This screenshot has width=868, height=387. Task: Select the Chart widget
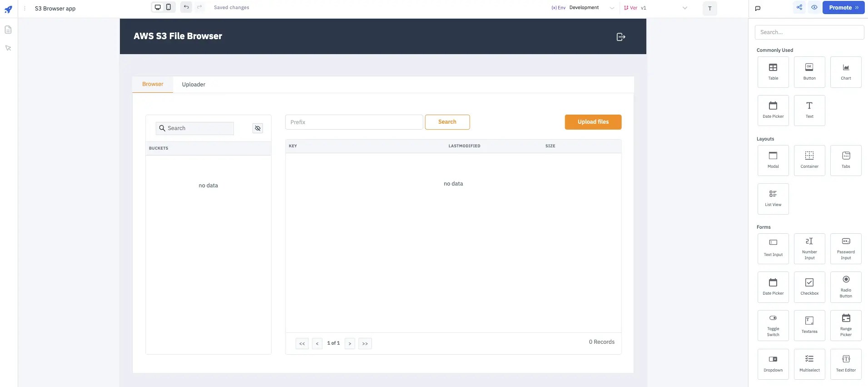pos(846,72)
